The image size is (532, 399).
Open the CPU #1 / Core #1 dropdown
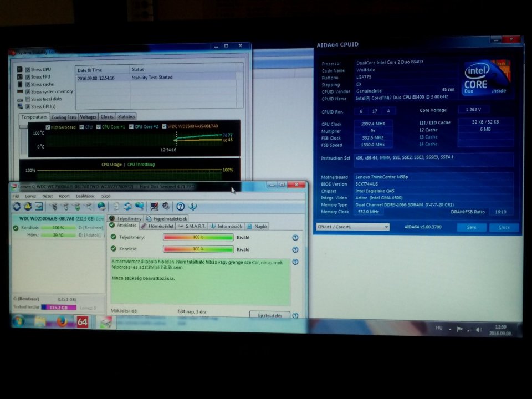tap(352, 227)
